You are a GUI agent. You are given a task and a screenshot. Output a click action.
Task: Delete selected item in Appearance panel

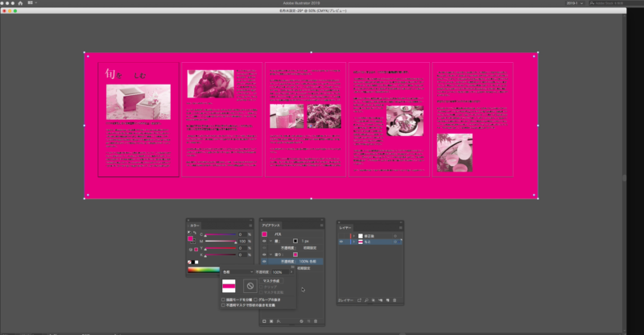[316, 321]
